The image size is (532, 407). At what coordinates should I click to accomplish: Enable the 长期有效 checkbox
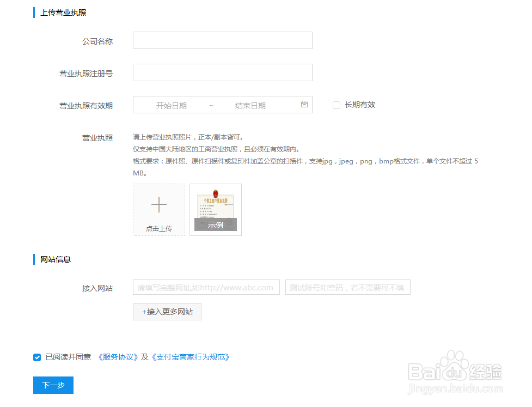pyautogui.click(x=336, y=105)
